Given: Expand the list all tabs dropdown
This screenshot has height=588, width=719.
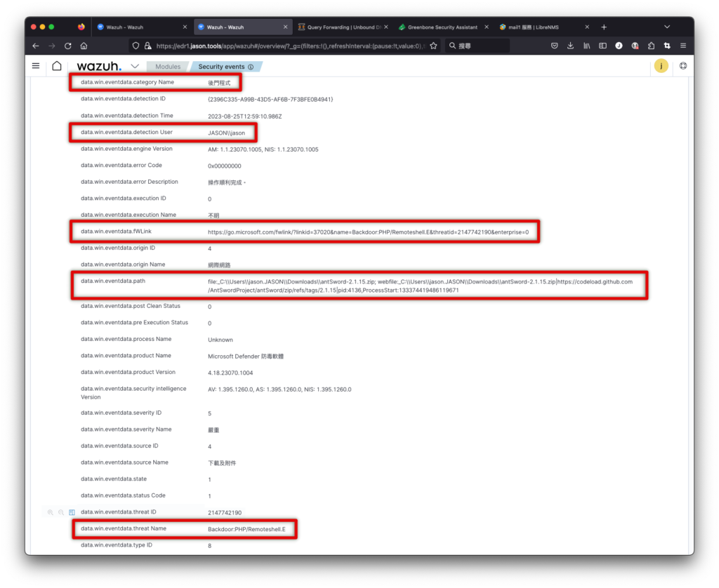Looking at the screenshot, I should pyautogui.click(x=667, y=27).
